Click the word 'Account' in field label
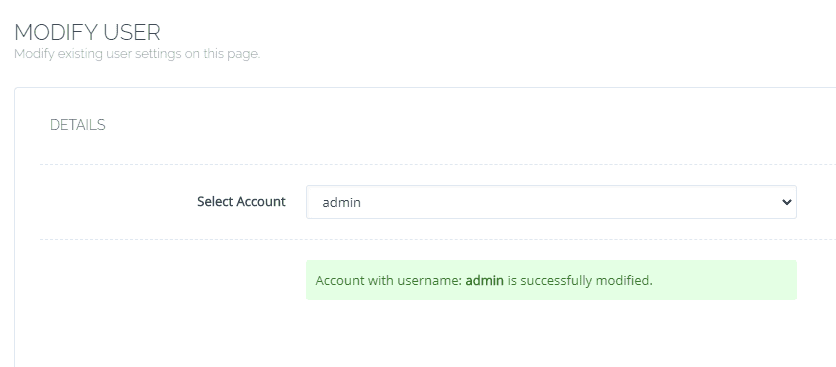The height and width of the screenshot is (367, 836). 261,202
